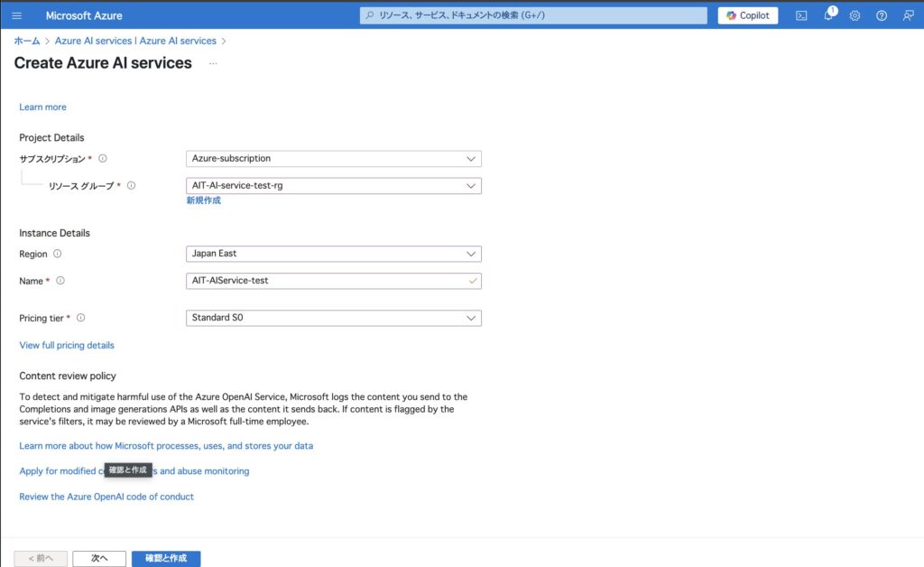Viewport: 924px width, 567px height.
Task: Open the more options ellipsis beside page title
Action: pos(213,64)
